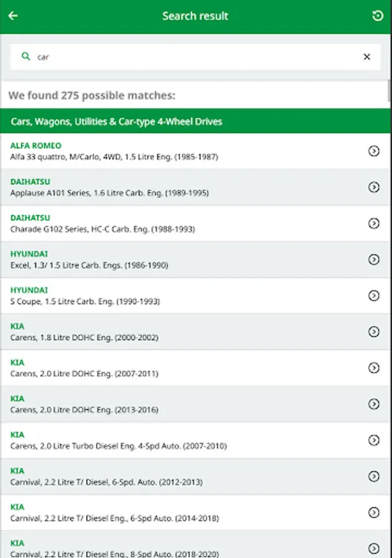Open arrow for Charade G102 Series row
Screen dimensions: 392x558
pyautogui.click(x=373, y=223)
